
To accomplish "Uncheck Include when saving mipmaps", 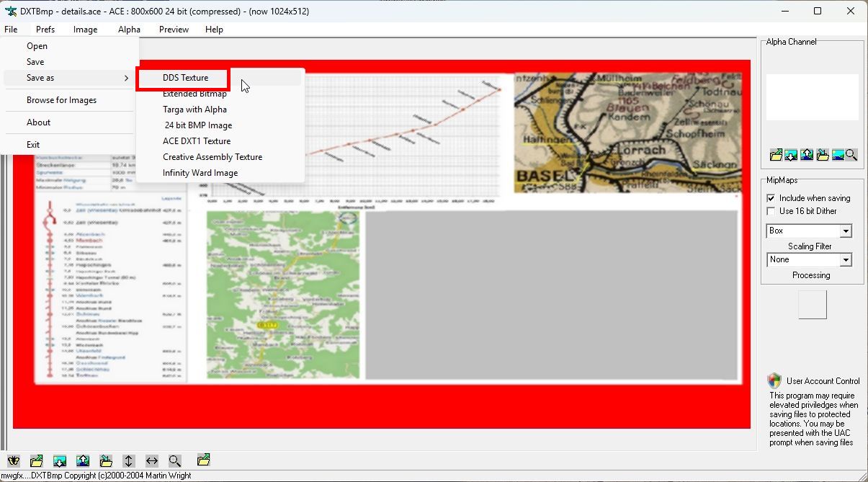I will [x=771, y=198].
